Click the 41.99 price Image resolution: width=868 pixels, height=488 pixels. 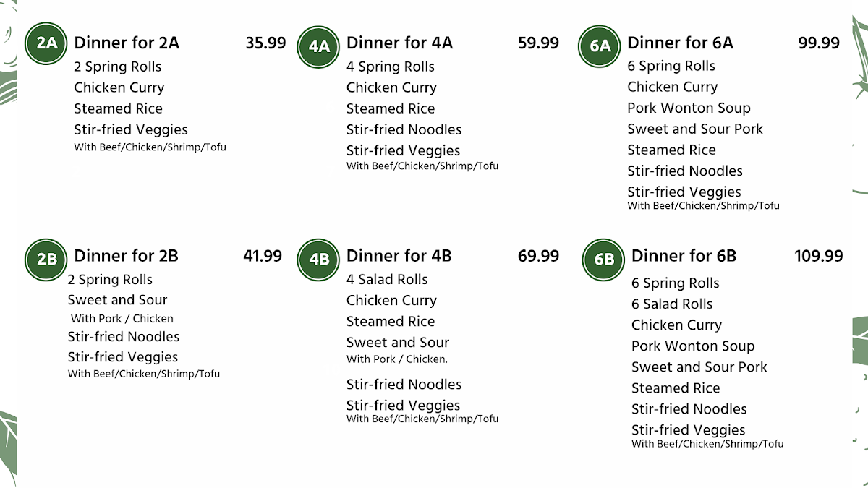[x=263, y=256]
